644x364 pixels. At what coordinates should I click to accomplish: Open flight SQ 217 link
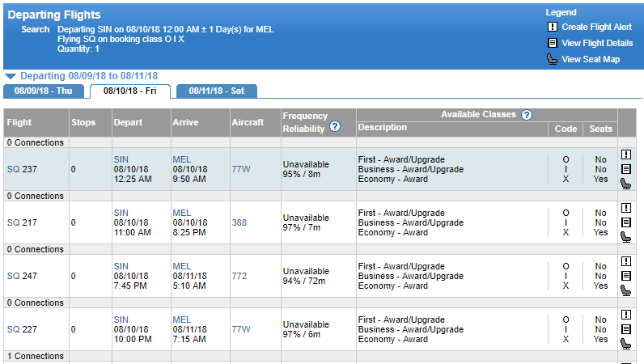click(19, 222)
